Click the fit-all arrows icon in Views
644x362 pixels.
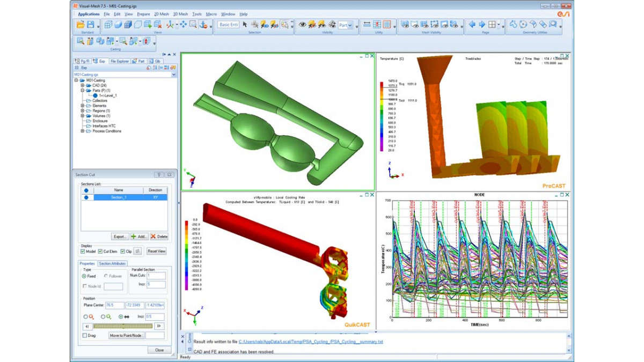coord(183,25)
